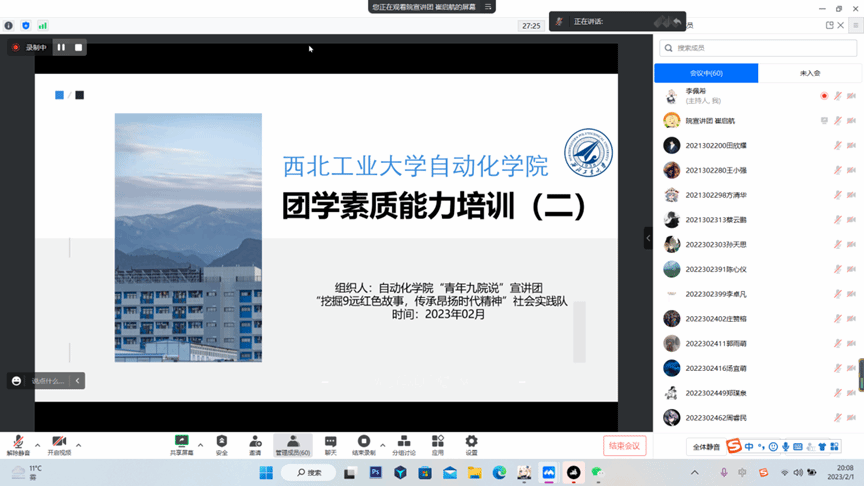Open the 聊天 chat icon
Viewport: 864px width, 486px height.
(x=330, y=442)
